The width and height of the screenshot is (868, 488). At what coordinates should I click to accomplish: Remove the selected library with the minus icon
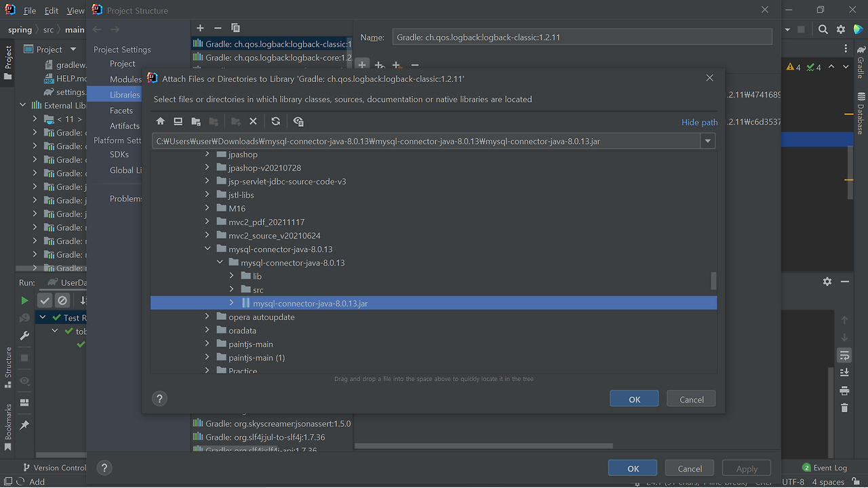pyautogui.click(x=218, y=28)
